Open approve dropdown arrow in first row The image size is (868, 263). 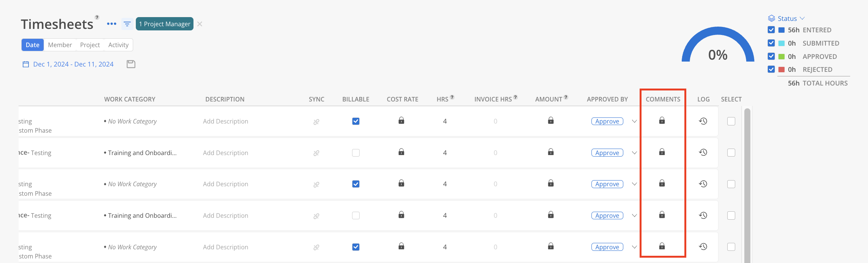634,121
